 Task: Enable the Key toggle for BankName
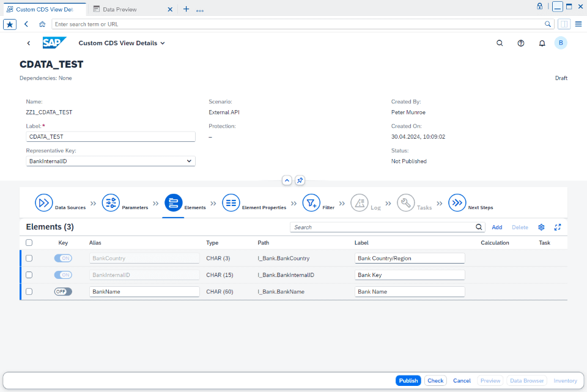point(62,292)
